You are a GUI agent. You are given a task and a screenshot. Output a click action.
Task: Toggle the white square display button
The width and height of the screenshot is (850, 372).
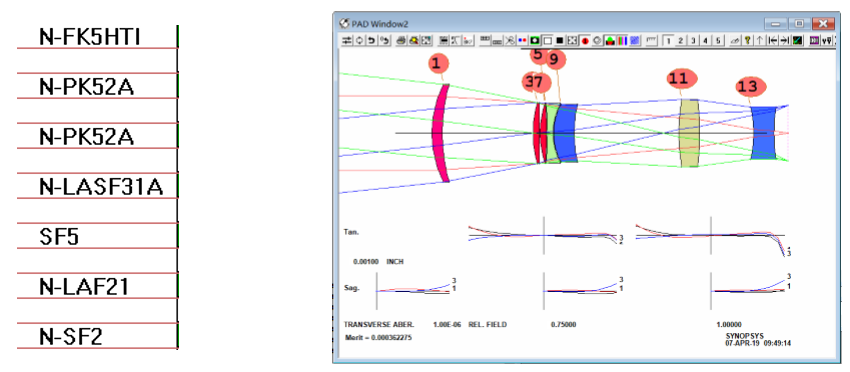point(548,40)
